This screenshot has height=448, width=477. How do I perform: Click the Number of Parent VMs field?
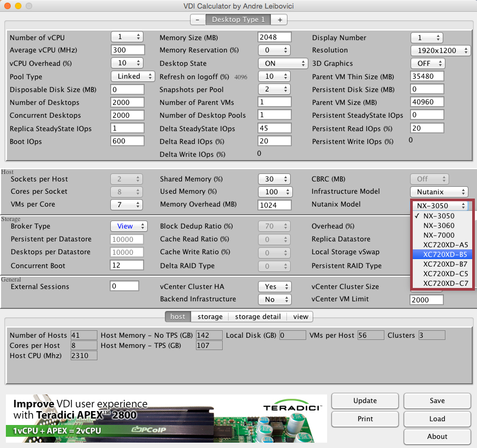(x=275, y=102)
